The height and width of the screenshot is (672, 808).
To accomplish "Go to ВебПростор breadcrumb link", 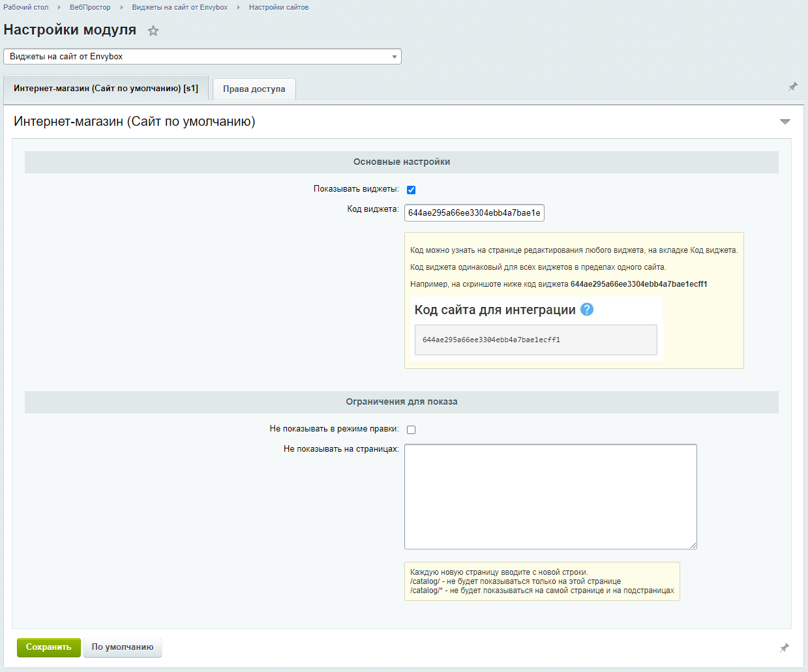I will pos(90,8).
